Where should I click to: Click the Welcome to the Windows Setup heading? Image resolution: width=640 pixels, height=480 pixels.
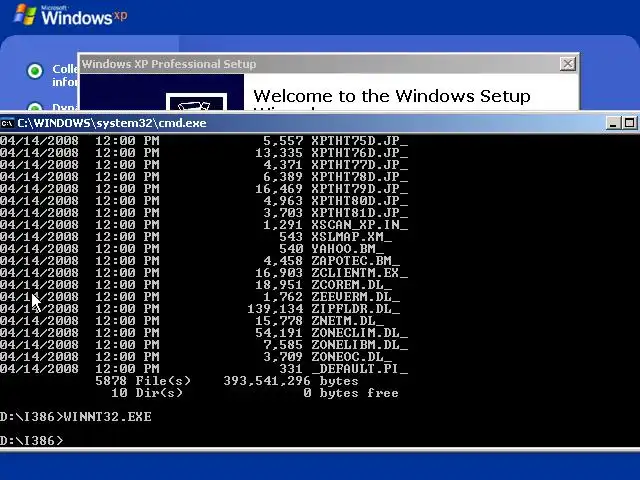coord(392,96)
